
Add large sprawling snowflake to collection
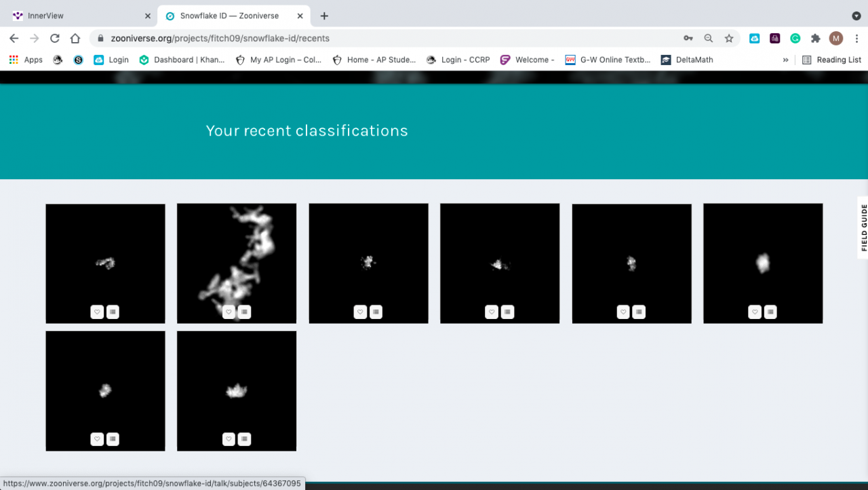245,312
